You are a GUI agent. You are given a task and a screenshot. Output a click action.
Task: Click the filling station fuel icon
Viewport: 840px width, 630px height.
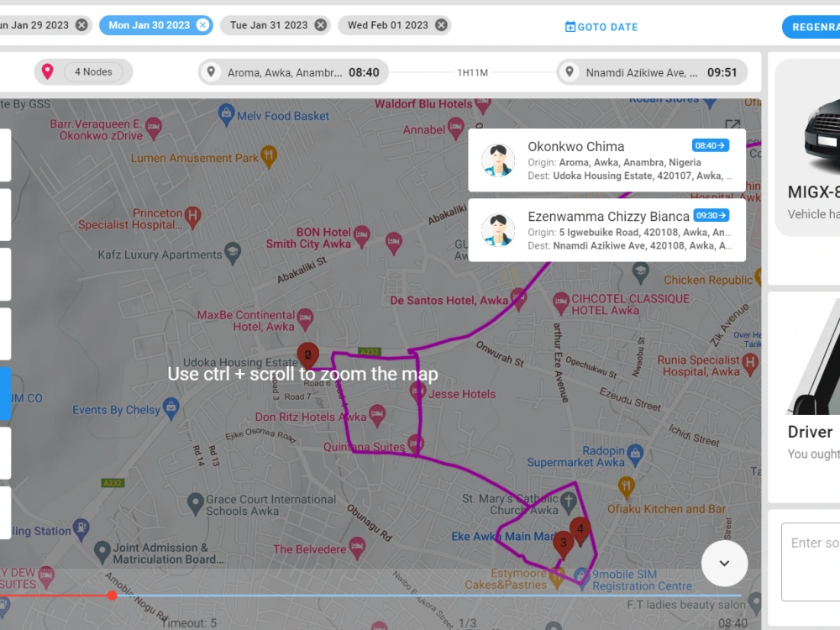[81, 530]
